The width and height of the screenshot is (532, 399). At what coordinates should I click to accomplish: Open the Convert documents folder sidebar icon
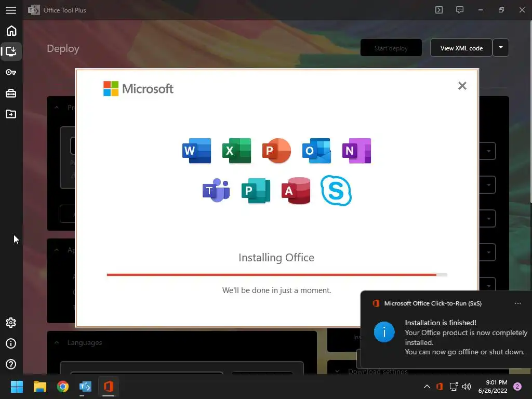pyautogui.click(x=11, y=114)
